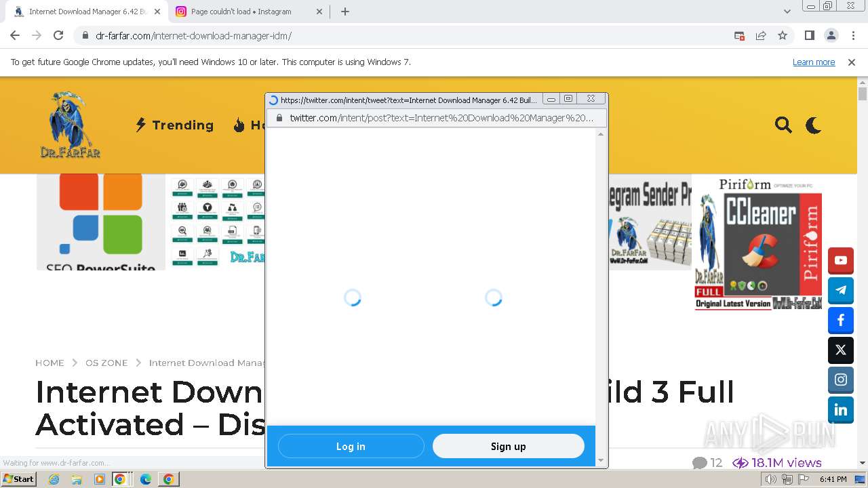Go back to previous page
The width and height of the screenshot is (868, 488).
[15, 35]
